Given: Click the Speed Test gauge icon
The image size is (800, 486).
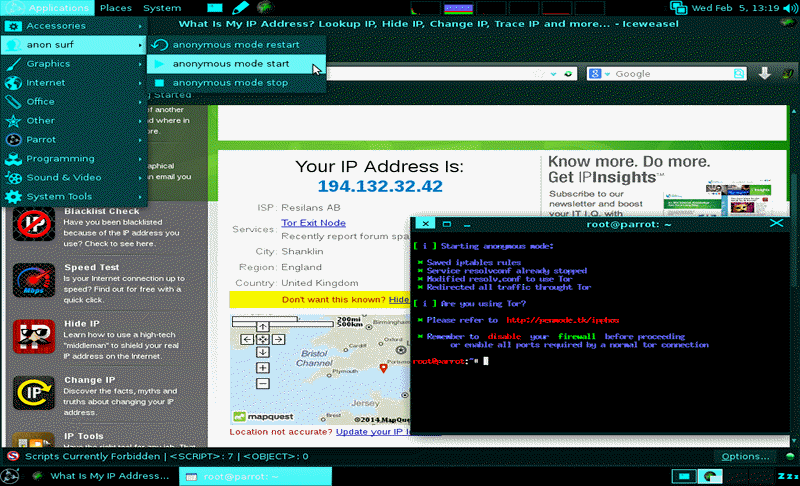Looking at the screenshot, I should pos(34,280).
